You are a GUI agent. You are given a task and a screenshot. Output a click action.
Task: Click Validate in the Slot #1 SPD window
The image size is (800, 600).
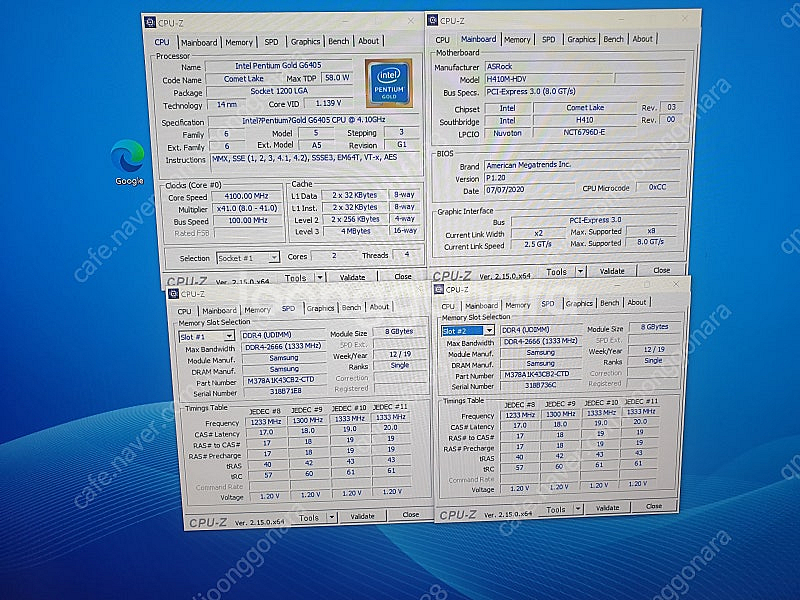[362, 516]
